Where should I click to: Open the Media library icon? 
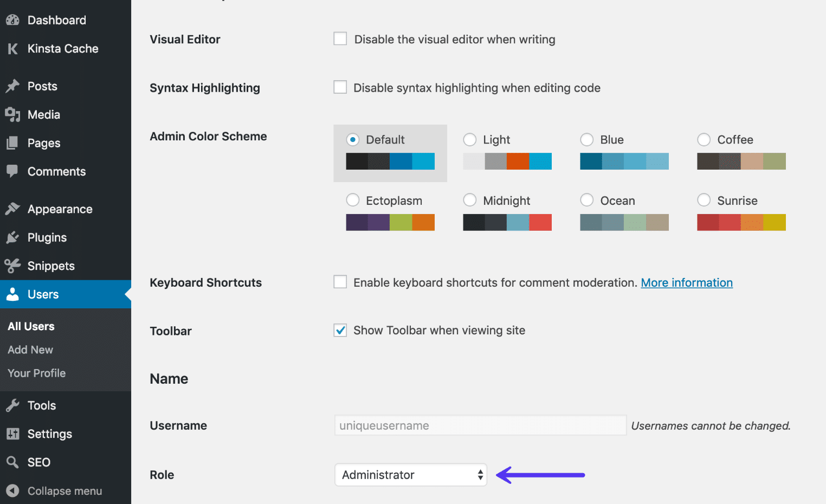pyautogui.click(x=13, y=114)
